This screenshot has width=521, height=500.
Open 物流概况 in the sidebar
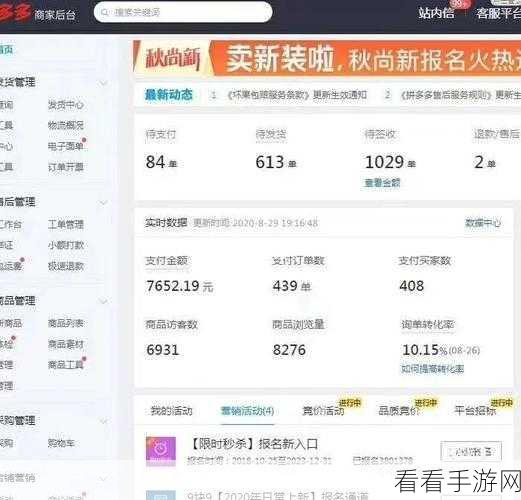click(x=66, y=125)
